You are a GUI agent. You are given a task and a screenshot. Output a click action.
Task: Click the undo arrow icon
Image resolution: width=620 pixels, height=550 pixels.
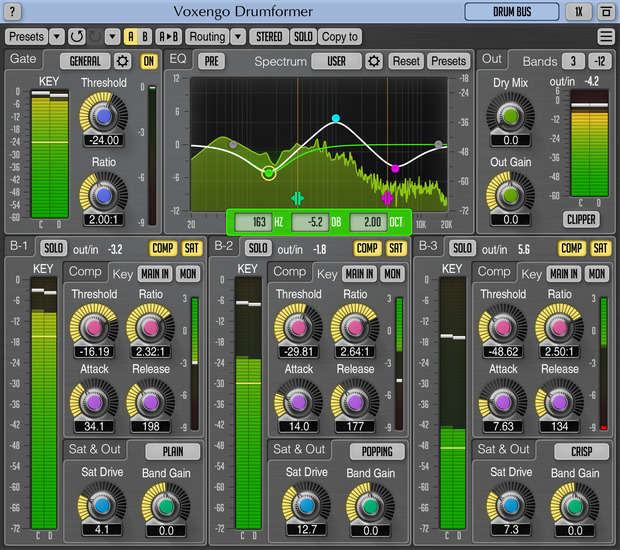coord(76,37)
